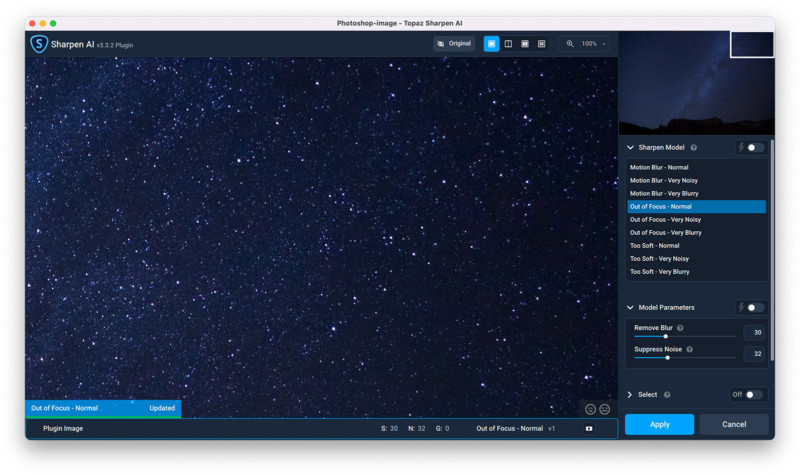
Task: Click the mask icon in the status bar
Action: click(588, 428)
